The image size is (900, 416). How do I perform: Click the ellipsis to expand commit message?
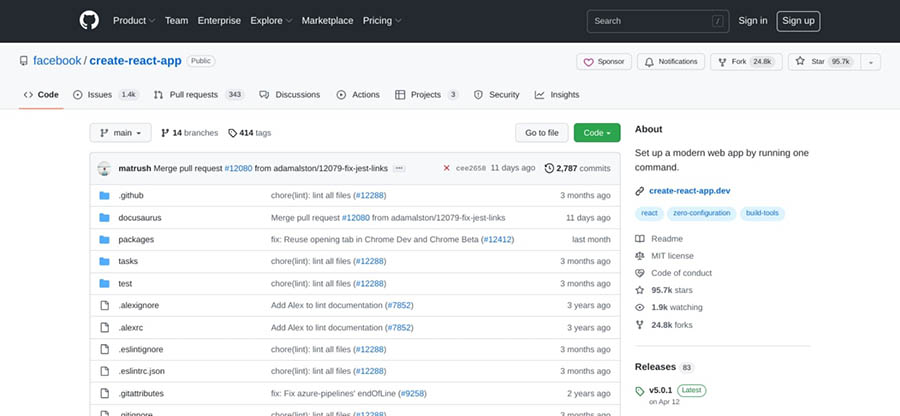(400, 168)
